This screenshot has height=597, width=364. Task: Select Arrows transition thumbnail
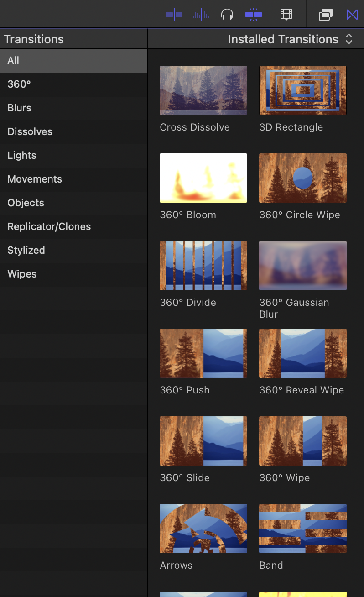click(x=203, y=529)
